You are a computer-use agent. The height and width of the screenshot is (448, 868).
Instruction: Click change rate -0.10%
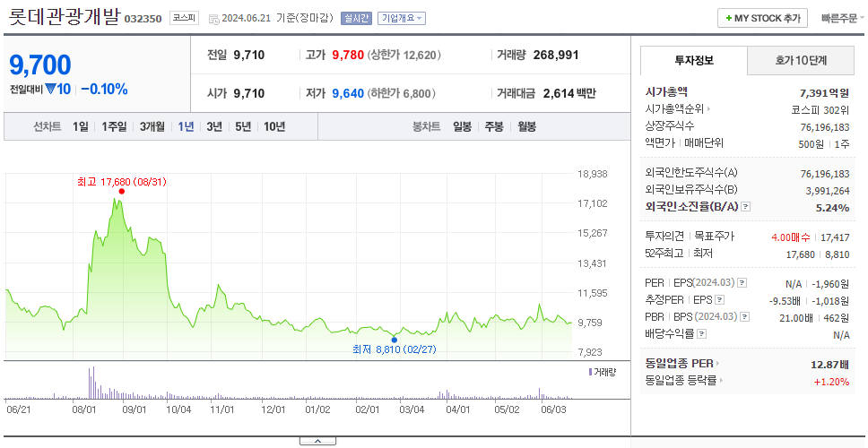pos(104,89)
